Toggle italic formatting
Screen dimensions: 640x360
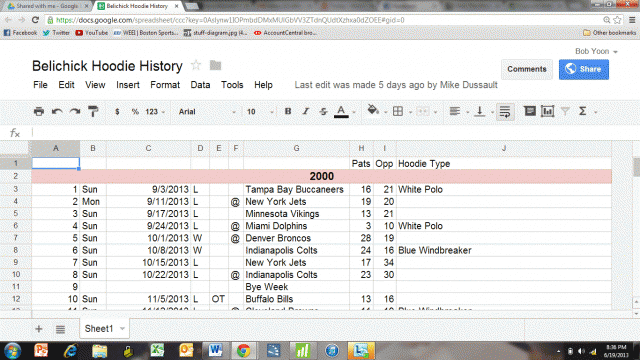[306, 111]
